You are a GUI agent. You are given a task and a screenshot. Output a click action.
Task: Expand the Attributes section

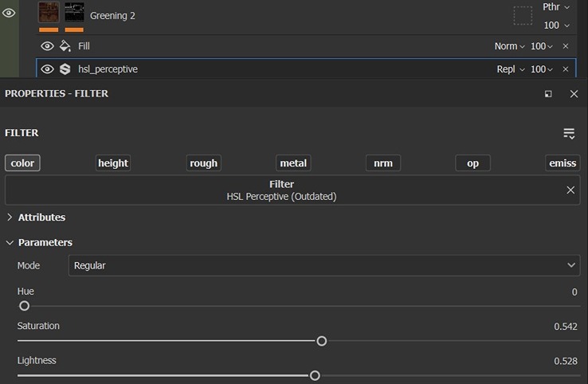point(10,217)
